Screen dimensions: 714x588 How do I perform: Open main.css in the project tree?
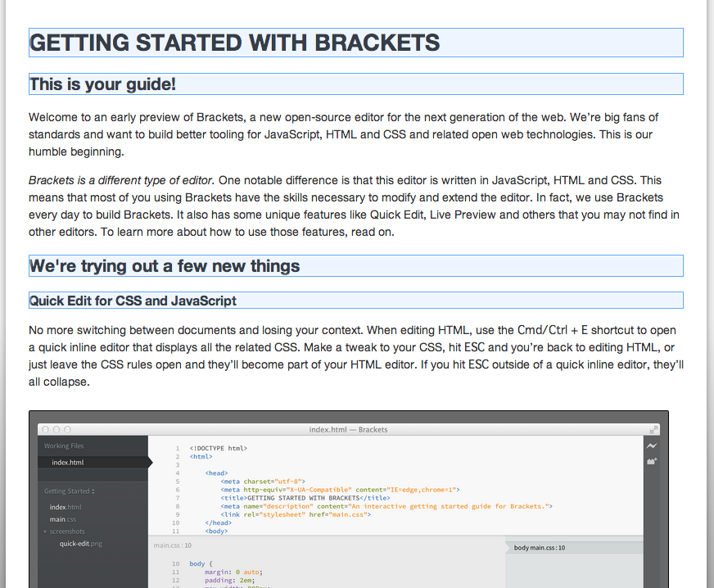pos(62,519)
